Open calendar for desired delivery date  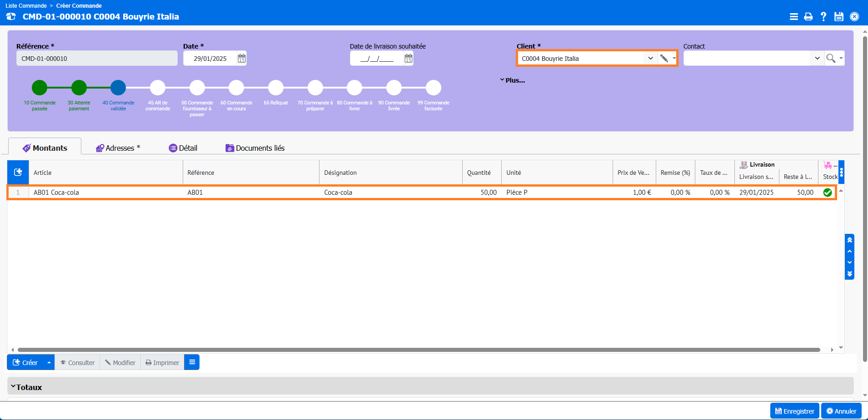[x=409, y=59]
